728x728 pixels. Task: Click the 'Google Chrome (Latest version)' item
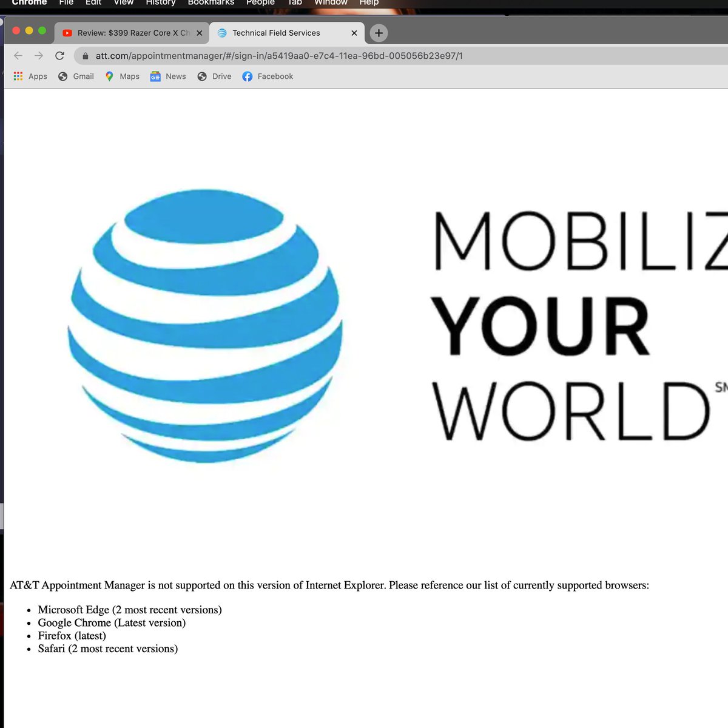pyautogui.click(x=112, y=622)
